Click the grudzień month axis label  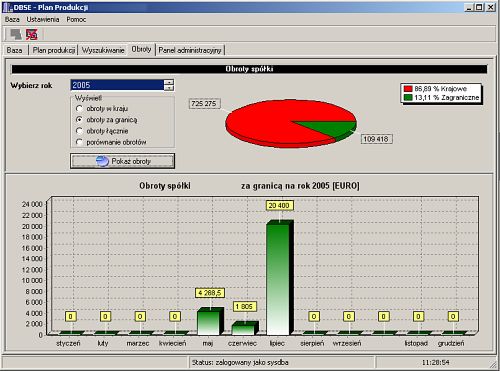451,343
